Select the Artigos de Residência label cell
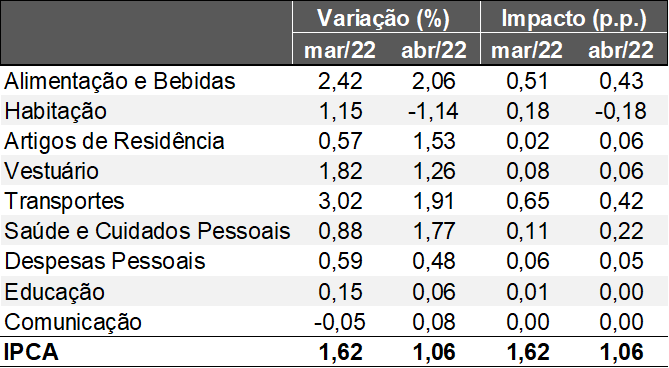Image resolution: width=669 pixels, height=368 pixels. (x=114, y=142)
